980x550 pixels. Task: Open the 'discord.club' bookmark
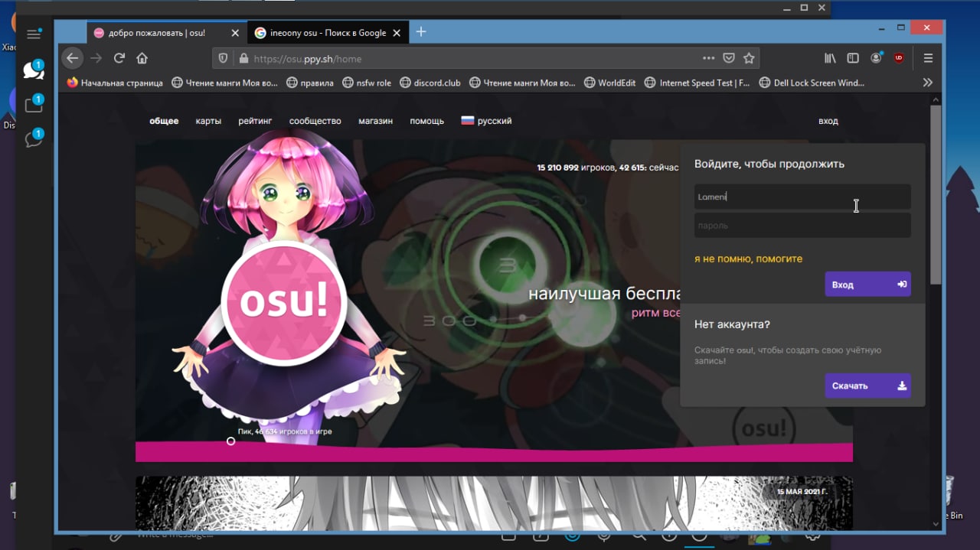click(x=430, y=83)
